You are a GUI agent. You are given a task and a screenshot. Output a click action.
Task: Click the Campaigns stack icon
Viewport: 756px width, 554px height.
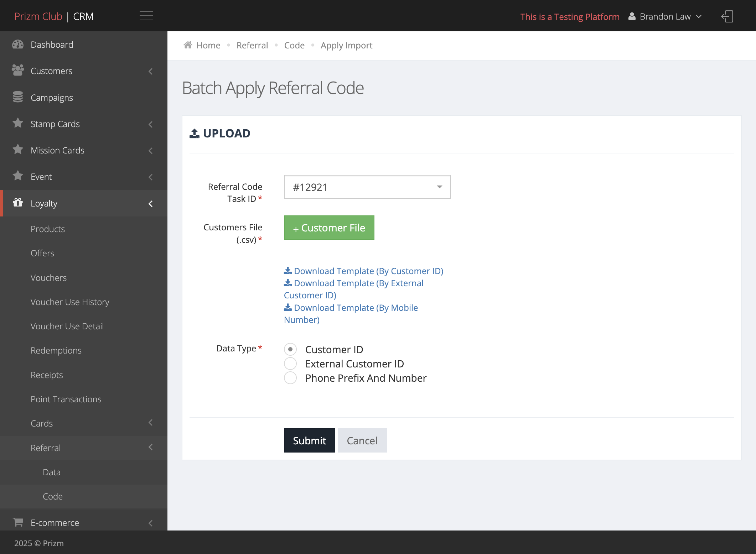[17, 97]
